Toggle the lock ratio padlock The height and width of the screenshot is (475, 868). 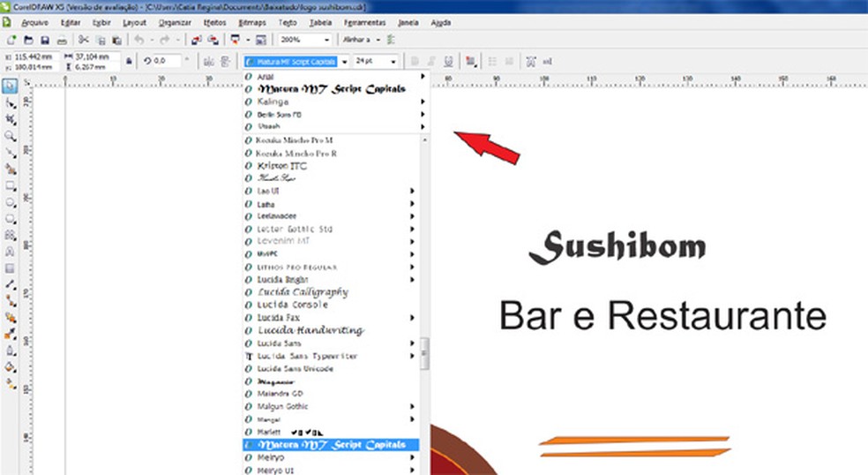[130, 61]
